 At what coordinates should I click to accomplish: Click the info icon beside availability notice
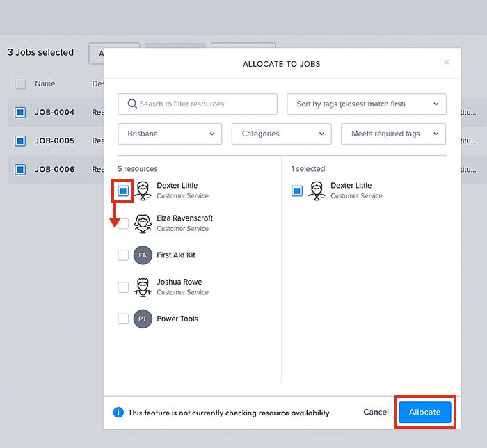point(118,413)
